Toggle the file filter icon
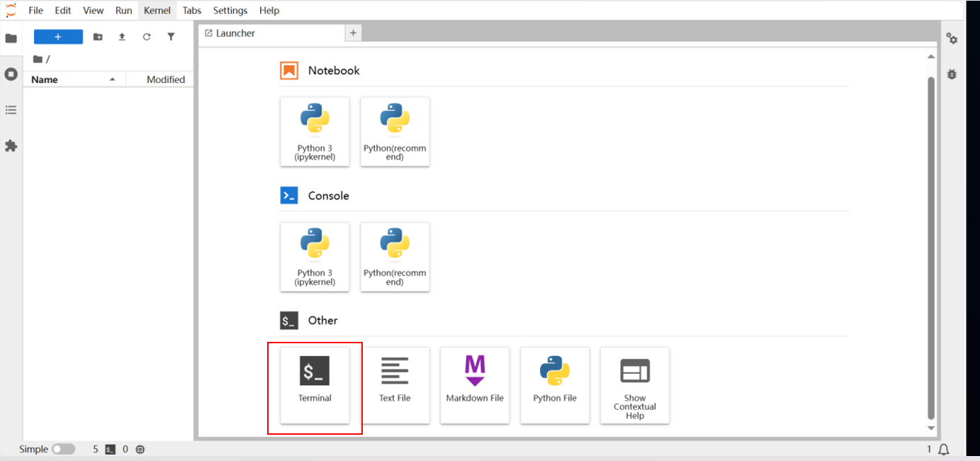The image size is (980, 461). click(x=171, y=37)
